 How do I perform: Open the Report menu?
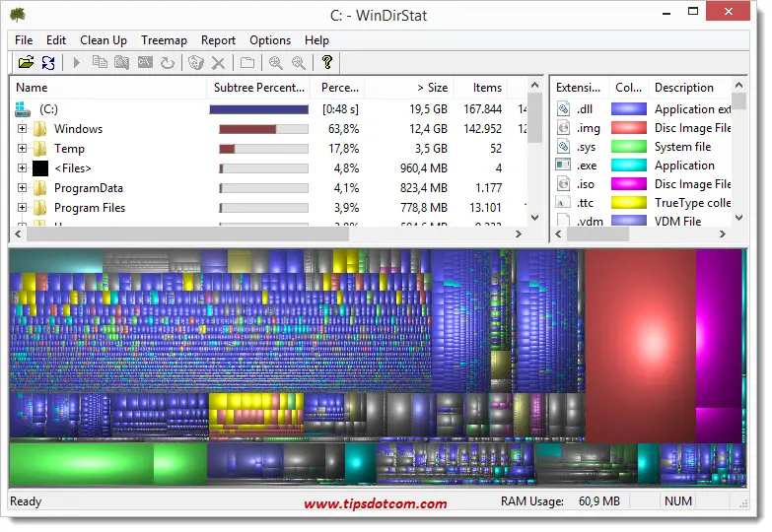218,40
